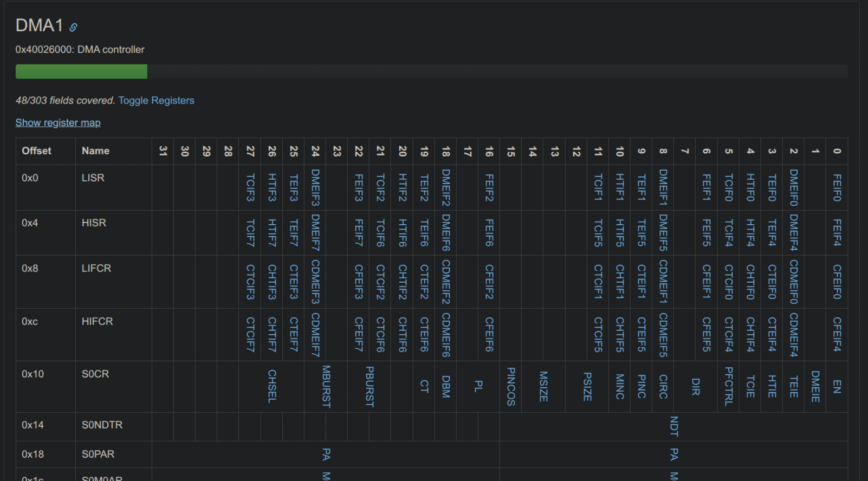The image size is (868, 481).
Task: Open the CHTIF7 field in HIFCR
Action: coord(272,334)
